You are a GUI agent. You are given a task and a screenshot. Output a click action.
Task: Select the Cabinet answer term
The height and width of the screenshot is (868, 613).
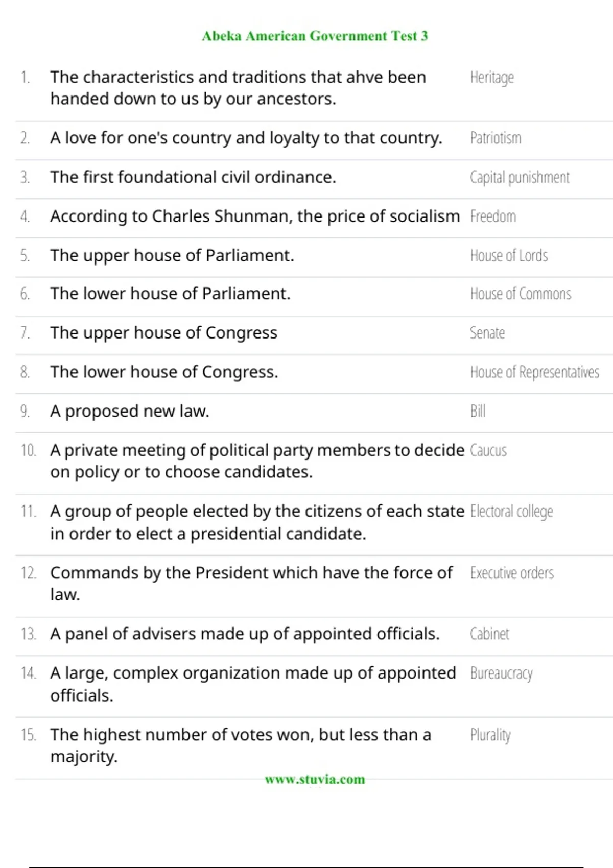[489, 634]
